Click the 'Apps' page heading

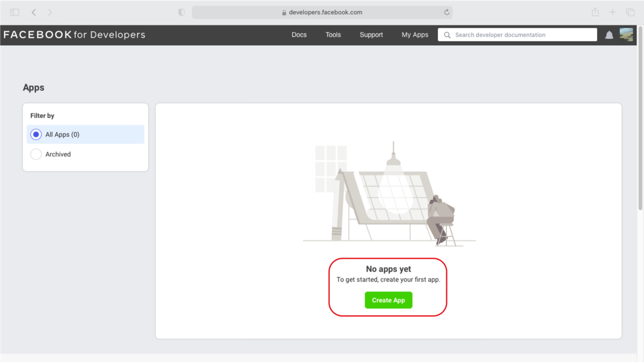coord(34,87)
